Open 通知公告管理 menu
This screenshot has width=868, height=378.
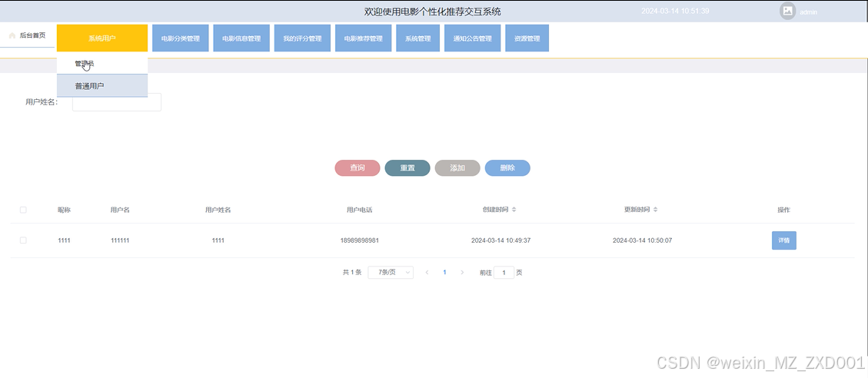[x=472, y=38]
